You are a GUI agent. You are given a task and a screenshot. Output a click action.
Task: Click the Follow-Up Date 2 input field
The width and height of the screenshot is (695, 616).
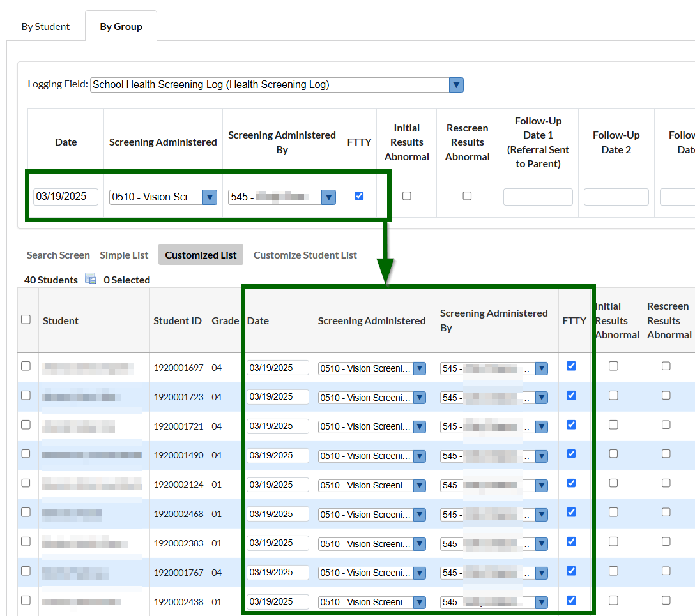(x=616, y=197)
